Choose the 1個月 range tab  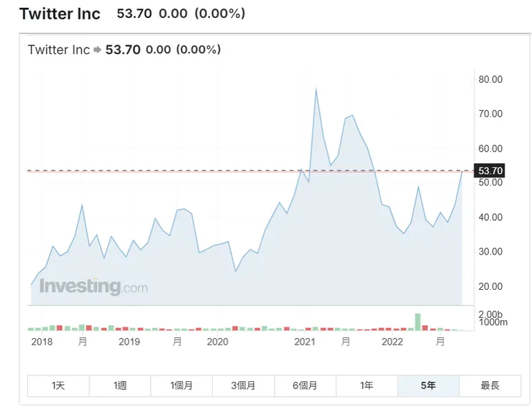coord(181,386)
